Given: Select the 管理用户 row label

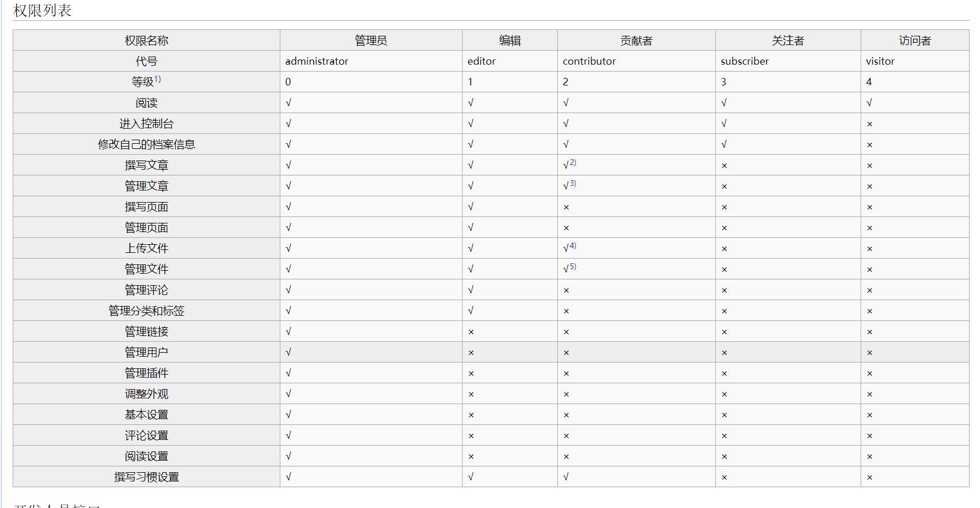Looking at the screenshot, I should coord(147,352).
